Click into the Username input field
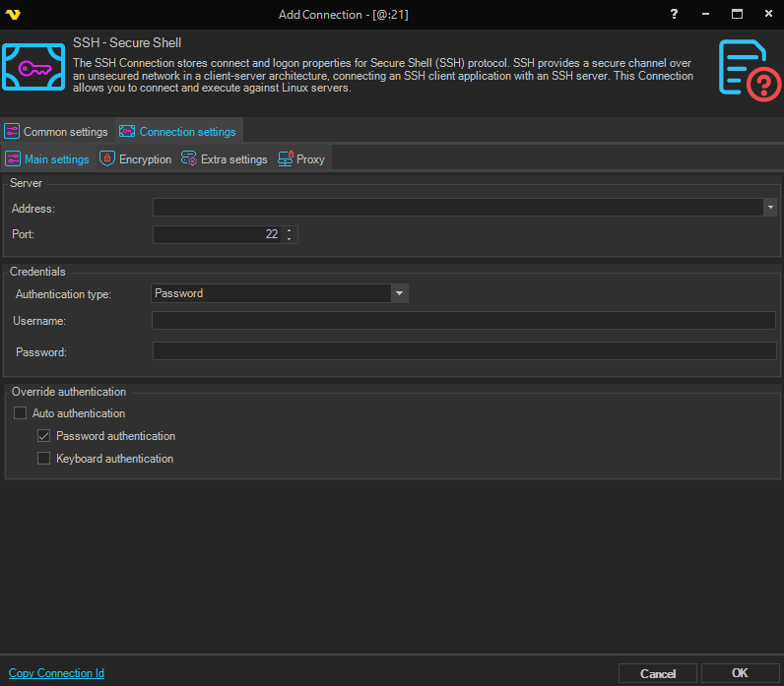Image resolution: width=784 pixels, height=686 pixels. pyautogui.click(x=463, y=321)
